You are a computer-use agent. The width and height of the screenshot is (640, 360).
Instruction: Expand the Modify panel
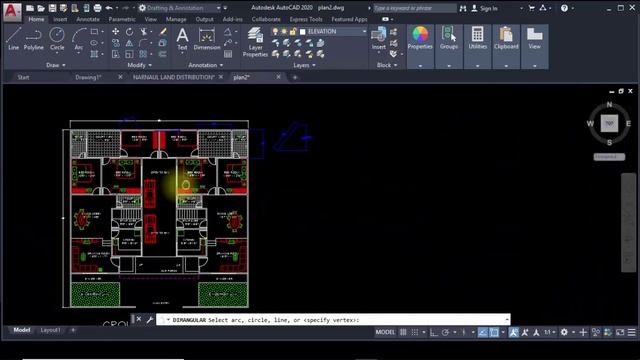pyautogui.click(x=140, y=65)
